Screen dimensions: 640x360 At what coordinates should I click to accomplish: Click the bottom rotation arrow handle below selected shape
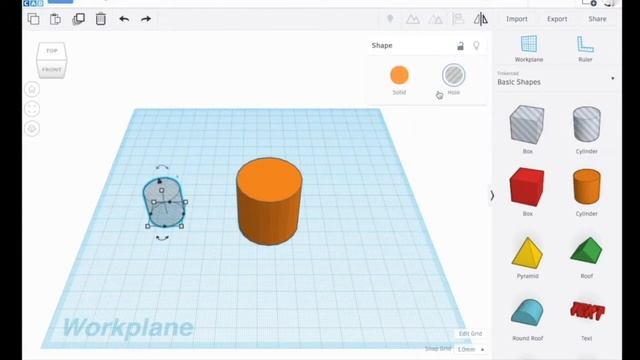coord(162,238)
